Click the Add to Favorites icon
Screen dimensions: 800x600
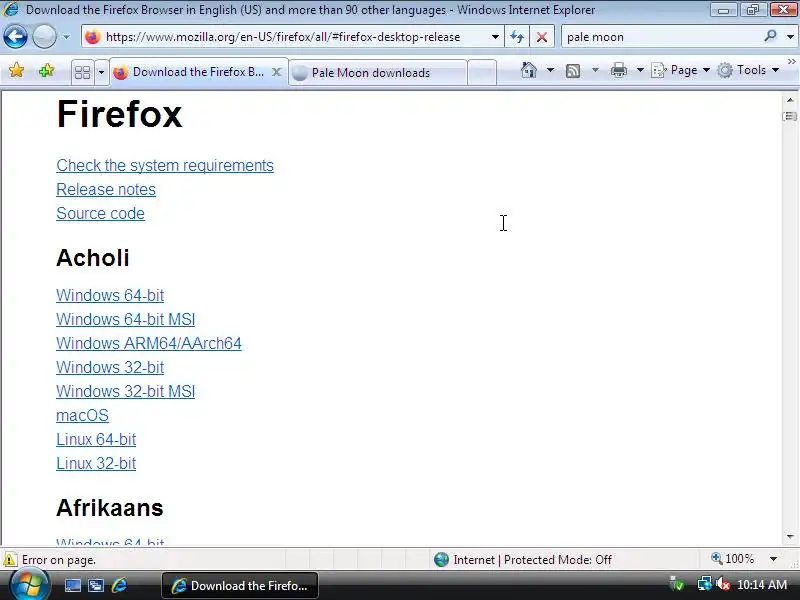(x=46, y=70)
